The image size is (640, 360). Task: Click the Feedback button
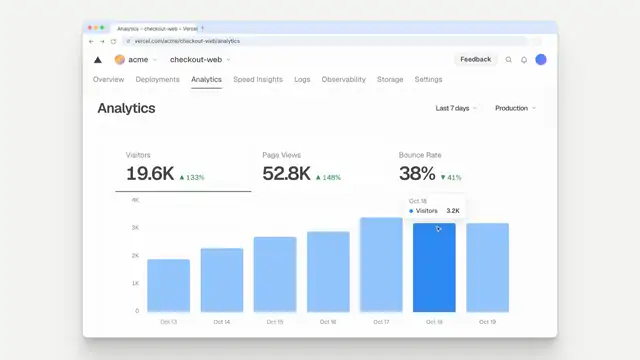(476, 60)
